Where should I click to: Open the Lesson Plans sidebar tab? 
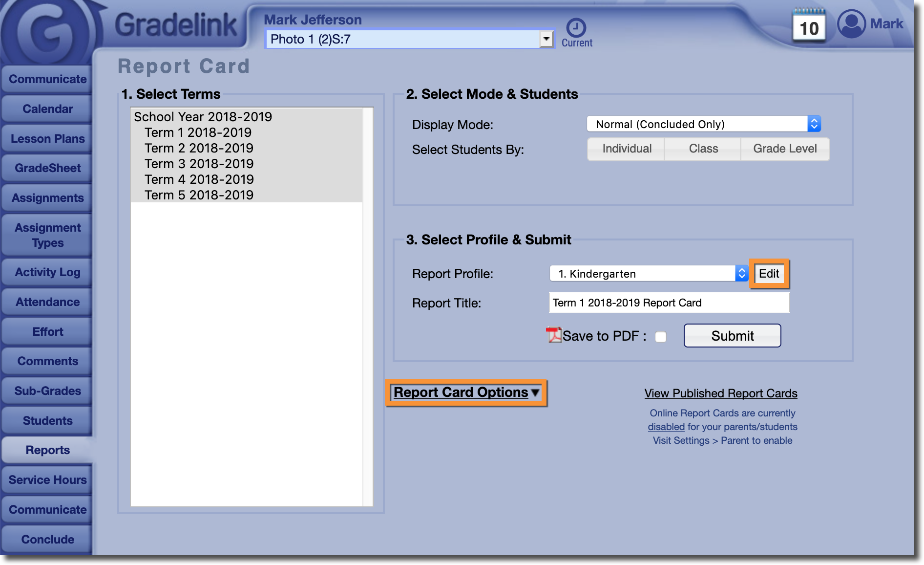click(x=47, y=139)
